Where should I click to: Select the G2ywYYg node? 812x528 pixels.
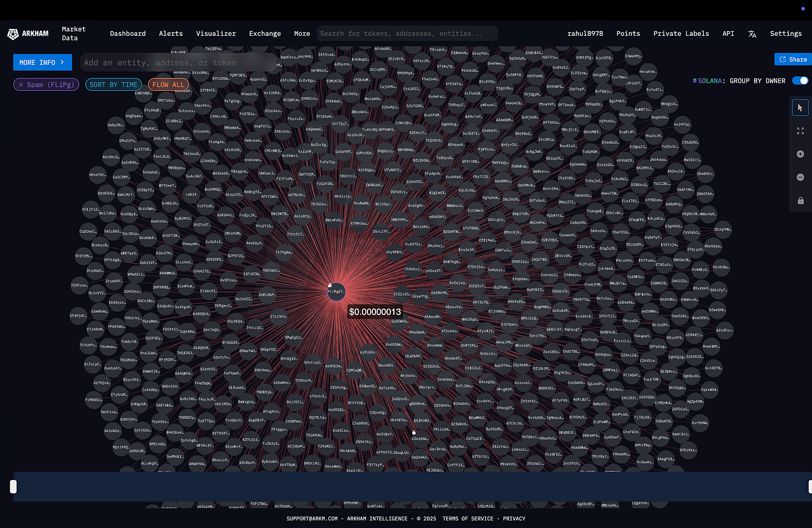pyautogui.click(x=421, y=296)
